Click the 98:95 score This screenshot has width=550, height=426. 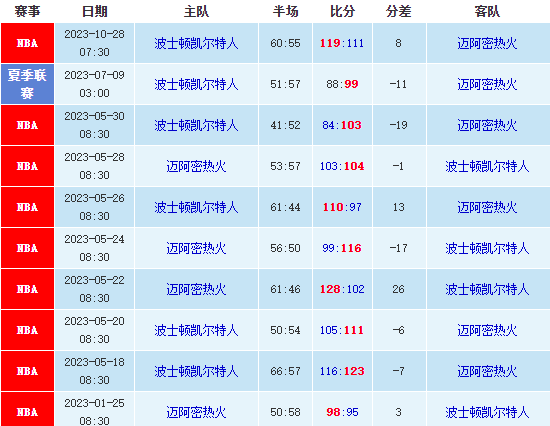[342, 412]
